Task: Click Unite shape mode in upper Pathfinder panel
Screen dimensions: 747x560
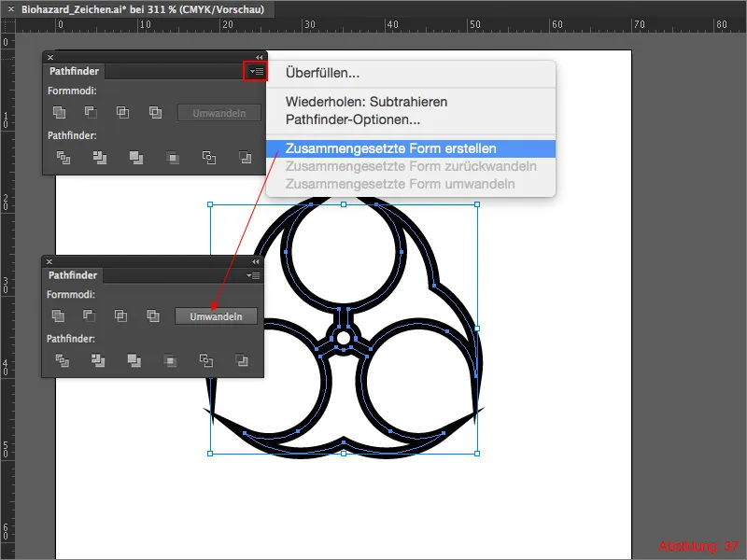Action: [x=59, y=112]
